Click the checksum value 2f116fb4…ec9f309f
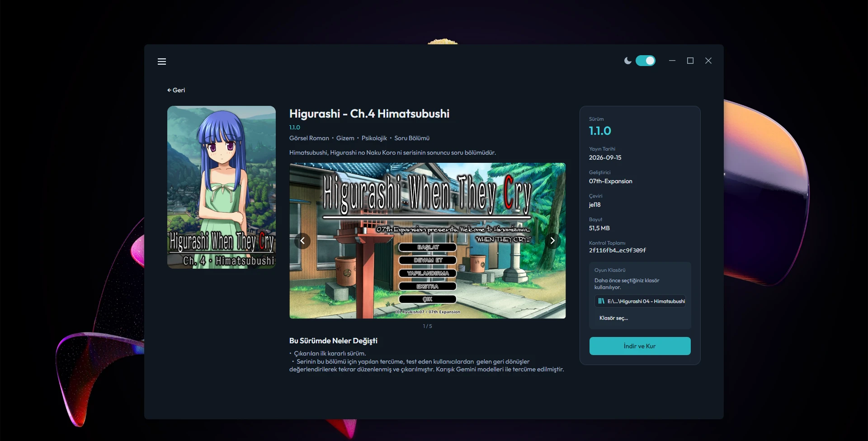 (x=618, y=250)
